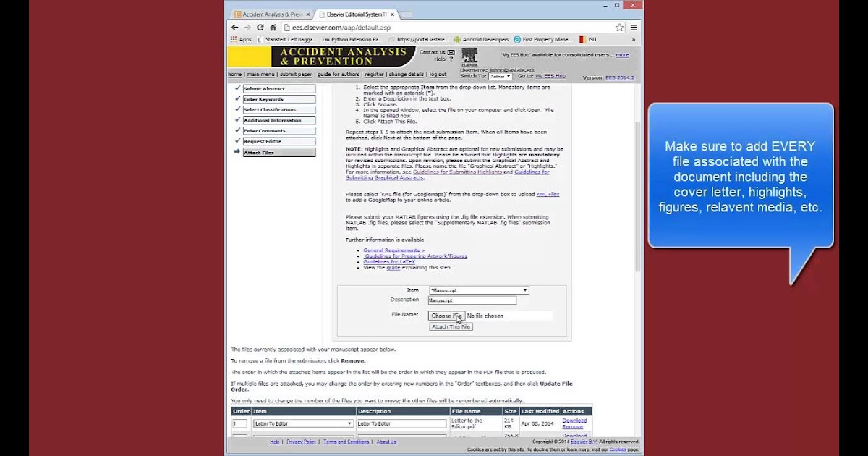Click the Description field containing Manuscript

(472, 300)
